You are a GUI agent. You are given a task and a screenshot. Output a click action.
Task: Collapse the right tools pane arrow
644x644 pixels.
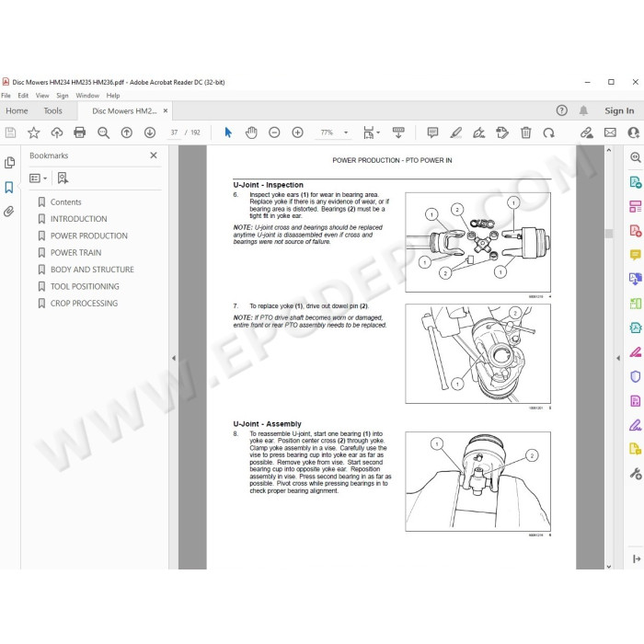[618, 358]
